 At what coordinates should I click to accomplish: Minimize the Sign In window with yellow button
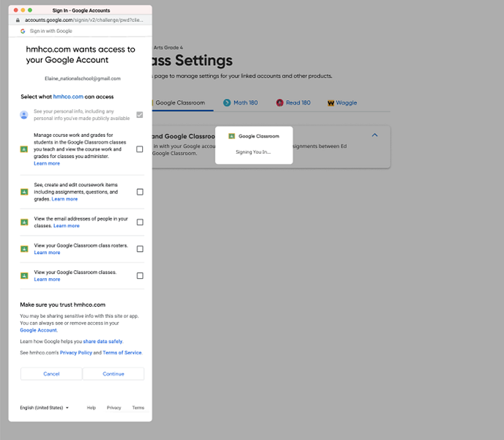click(23, 10)
